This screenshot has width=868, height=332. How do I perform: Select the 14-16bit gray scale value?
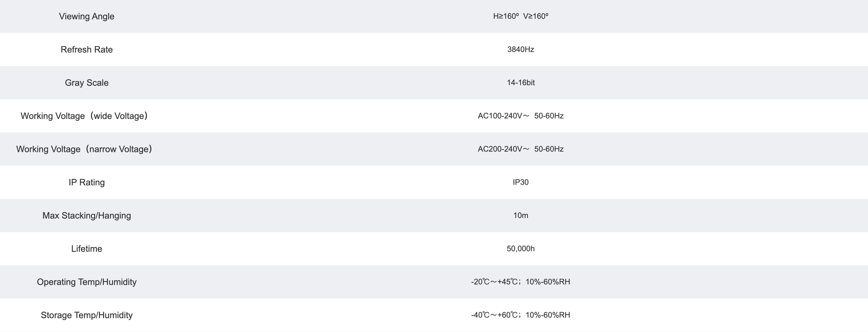[521, 82]
